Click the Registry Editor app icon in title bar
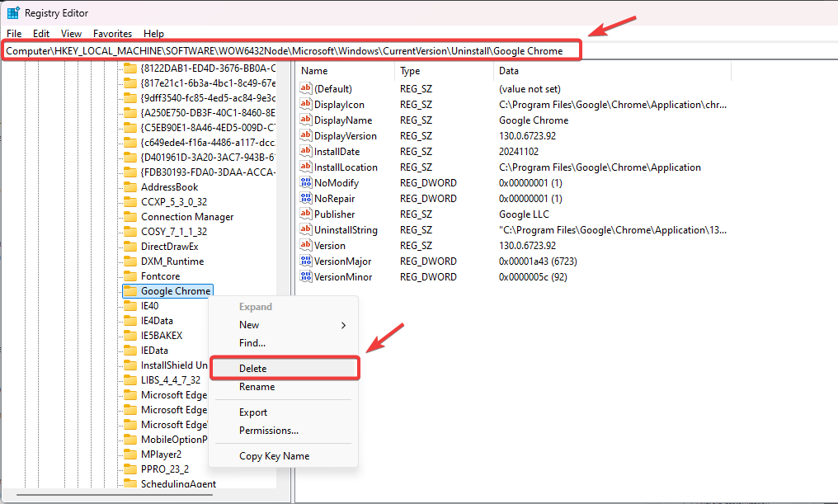This screenshot has width=838, height=504. click(x=13, y=13)
